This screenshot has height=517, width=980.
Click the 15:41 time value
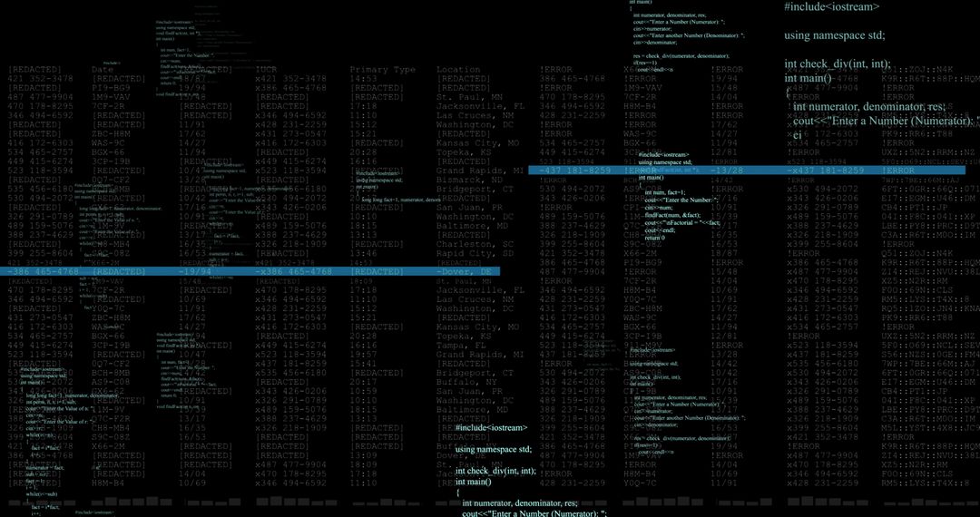(363, 364)
